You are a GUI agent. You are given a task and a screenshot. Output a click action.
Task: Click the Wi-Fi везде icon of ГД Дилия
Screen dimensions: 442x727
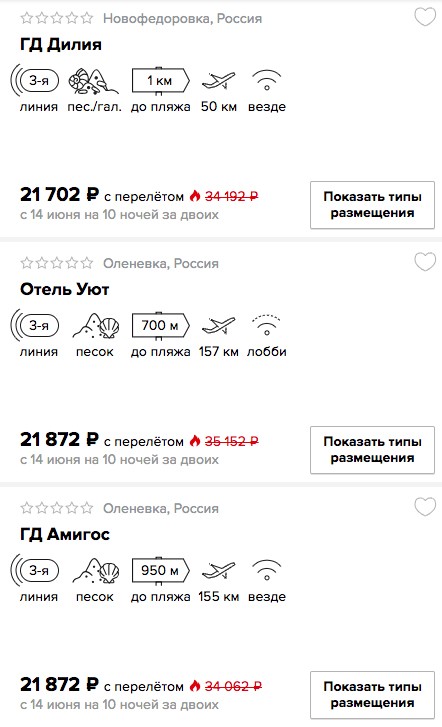[267, 80]
